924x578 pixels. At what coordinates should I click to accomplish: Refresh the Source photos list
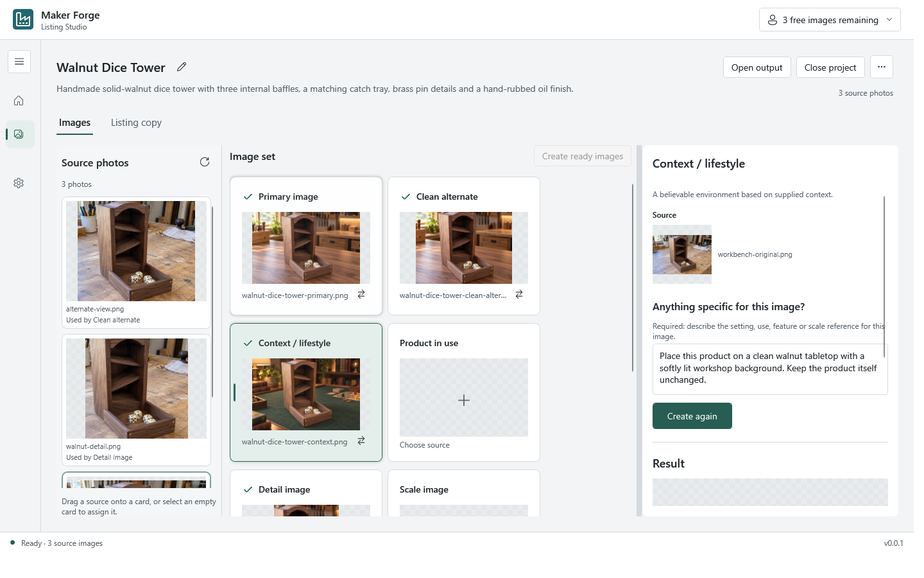205,162
